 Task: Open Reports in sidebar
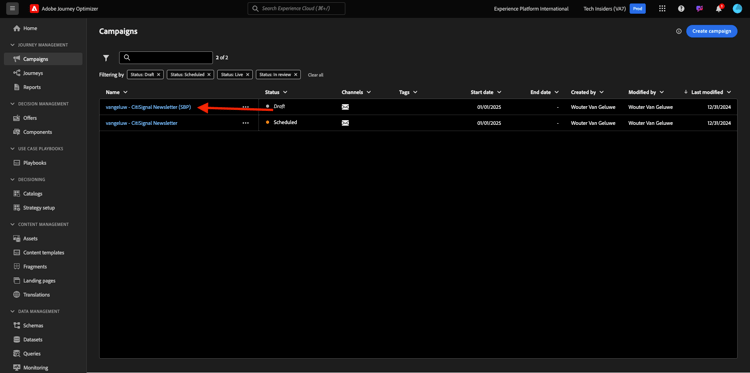(43, 87)
